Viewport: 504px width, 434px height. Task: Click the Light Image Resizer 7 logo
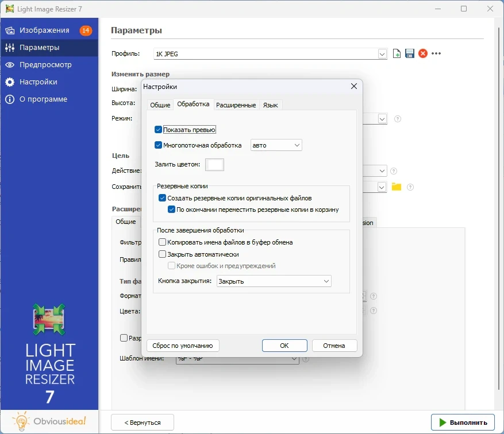pos(49,354)
